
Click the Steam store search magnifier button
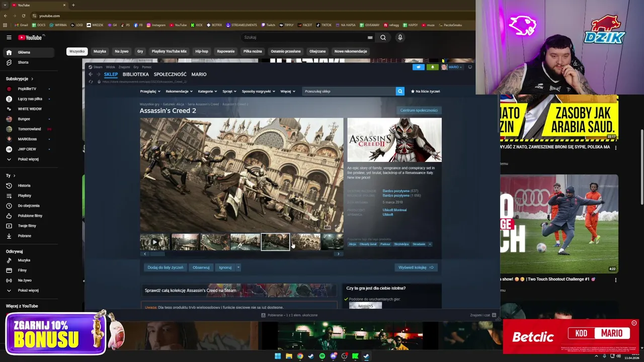pyautogui.click(x=400, y=91)
